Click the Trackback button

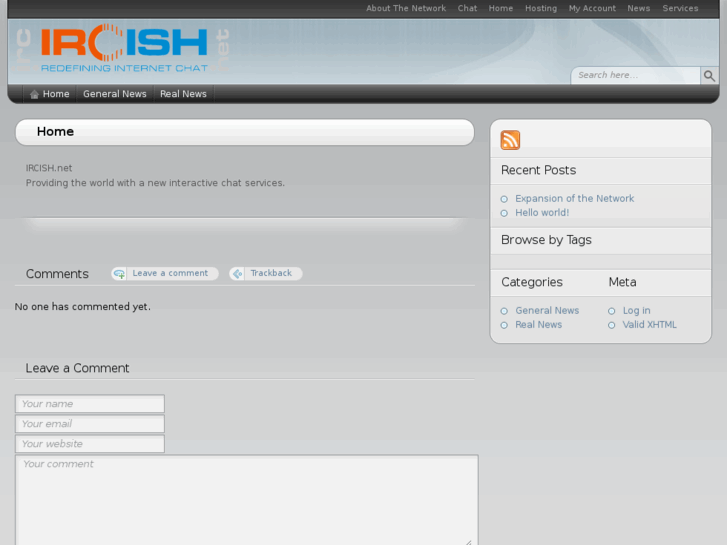click(x=266, y=274)
